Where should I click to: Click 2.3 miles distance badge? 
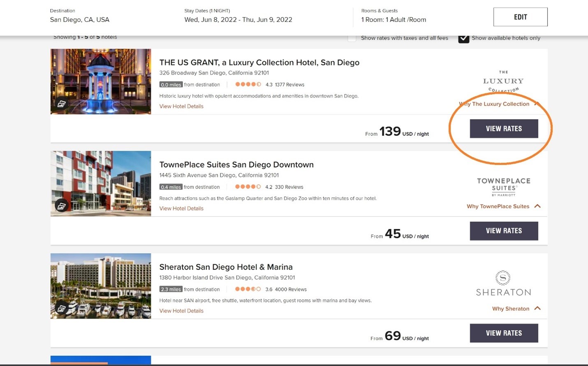coord(171,289)
